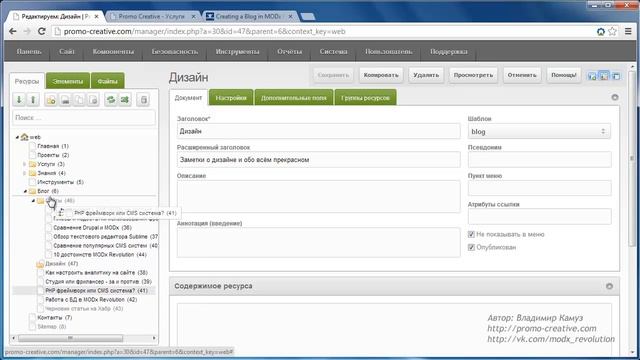Click the expand-all tree arrow icon
Image resolution: width=640 pixels, height=360 pixels.
coord(19,99)
